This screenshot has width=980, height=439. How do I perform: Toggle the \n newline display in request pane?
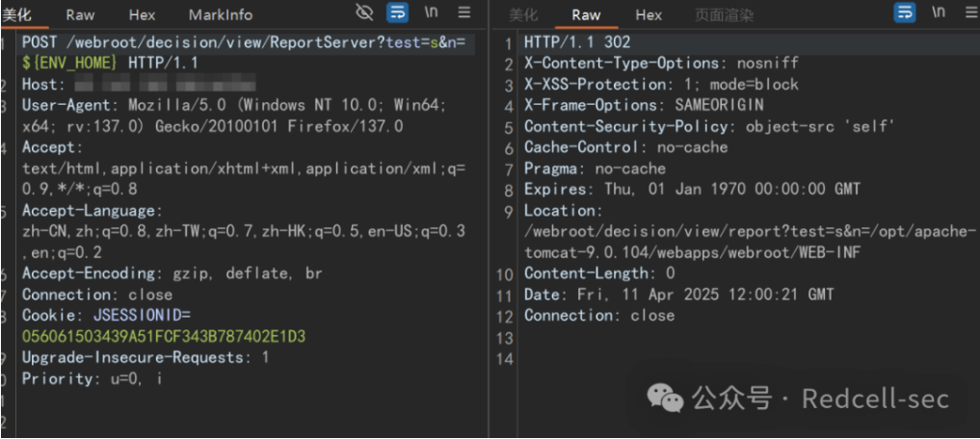pyautogui.click(x=432, y=12)
